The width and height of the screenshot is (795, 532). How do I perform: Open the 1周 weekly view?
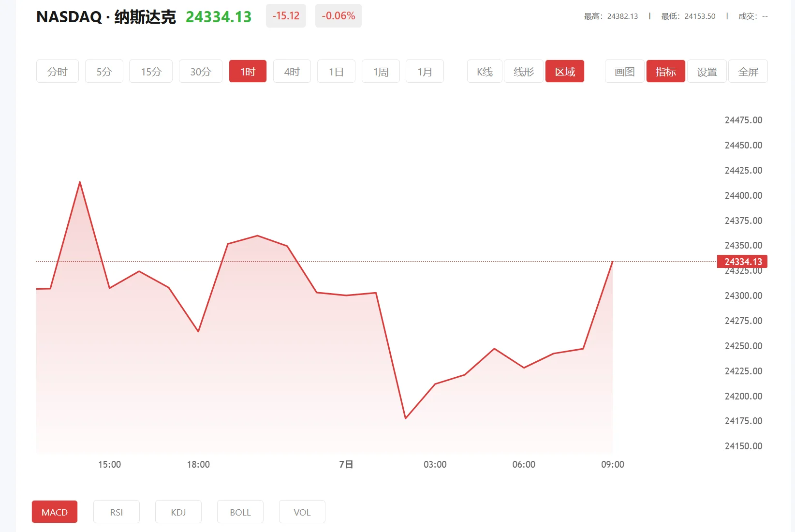381,71
